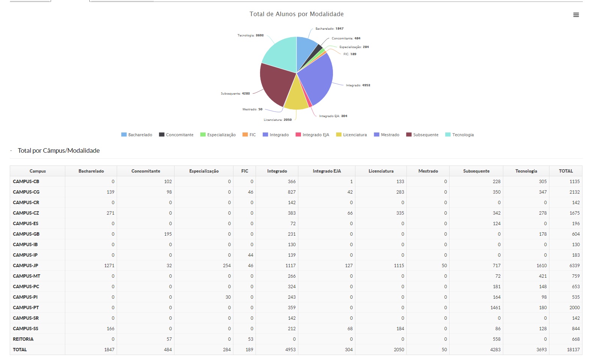Open the chart hamburger export menu
Image resolution: width=596 pixels, height=364 pixels.
(576, 15)
